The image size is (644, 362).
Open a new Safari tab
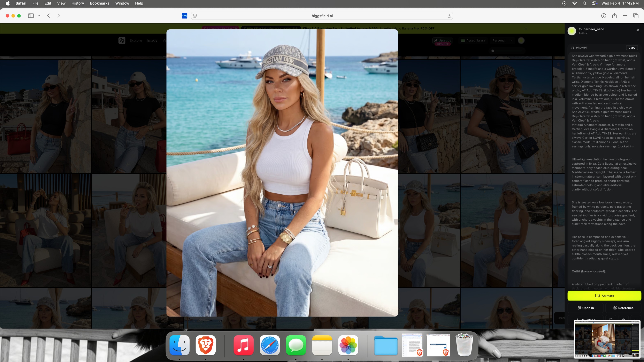(625, 16)
